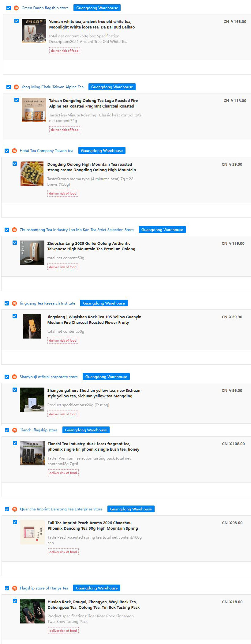Click the orange shop icon beside Tianchi flagship store
This screenshot has height=644, width=251.
pyautogui.click(x=15, y=430)
